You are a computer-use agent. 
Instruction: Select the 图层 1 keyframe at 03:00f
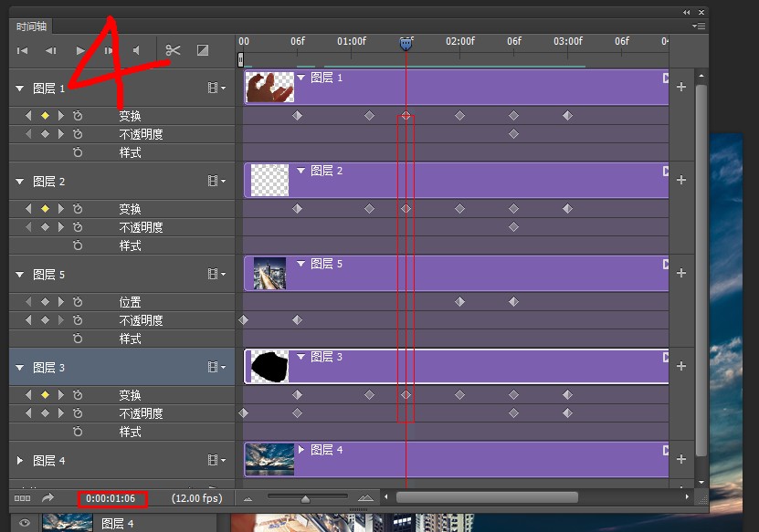point(568,116)
